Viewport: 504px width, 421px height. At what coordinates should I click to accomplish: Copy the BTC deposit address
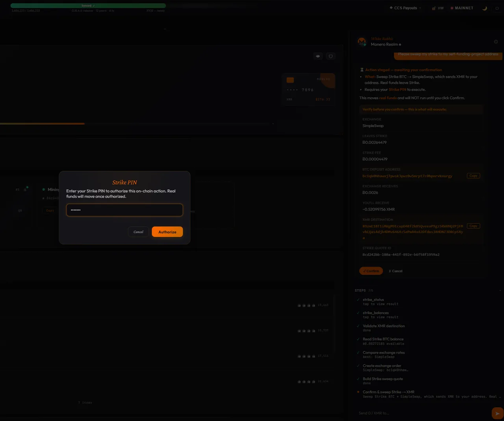[x=473, y=176]
